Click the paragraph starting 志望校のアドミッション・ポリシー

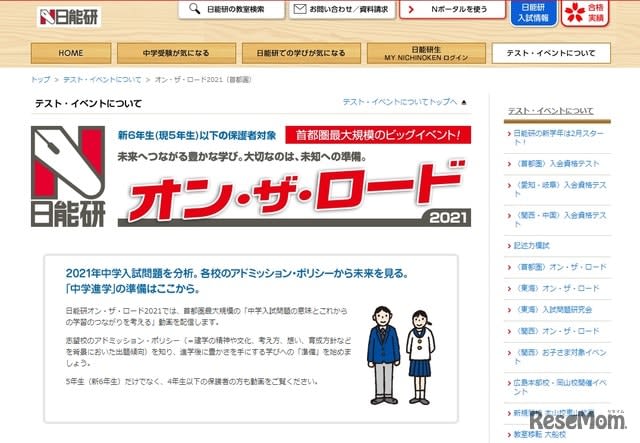tap(209, 352)
